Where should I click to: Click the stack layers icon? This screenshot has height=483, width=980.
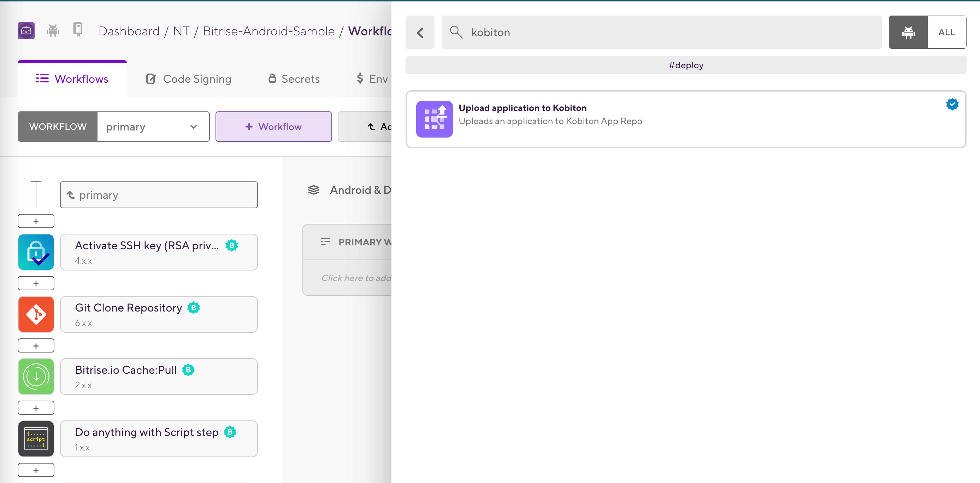(313, 190)
